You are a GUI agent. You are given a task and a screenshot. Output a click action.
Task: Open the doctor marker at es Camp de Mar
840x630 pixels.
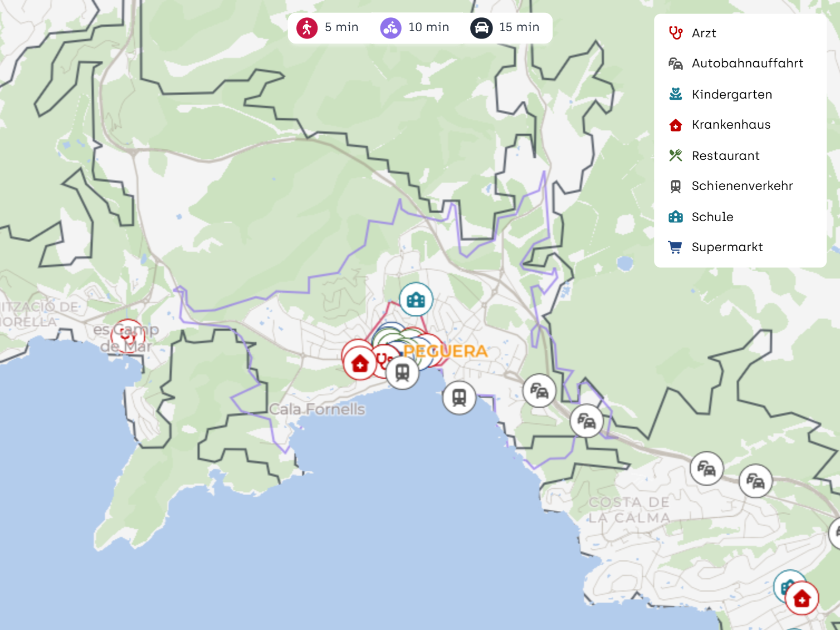[x=127, y=336]
